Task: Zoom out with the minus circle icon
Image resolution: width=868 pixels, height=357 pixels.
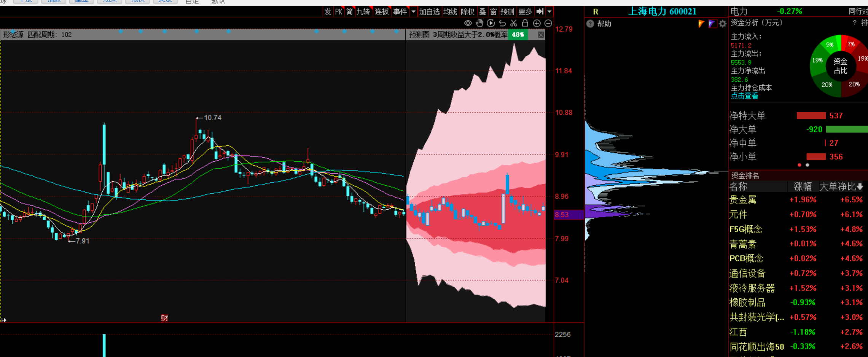Action: 548,23
